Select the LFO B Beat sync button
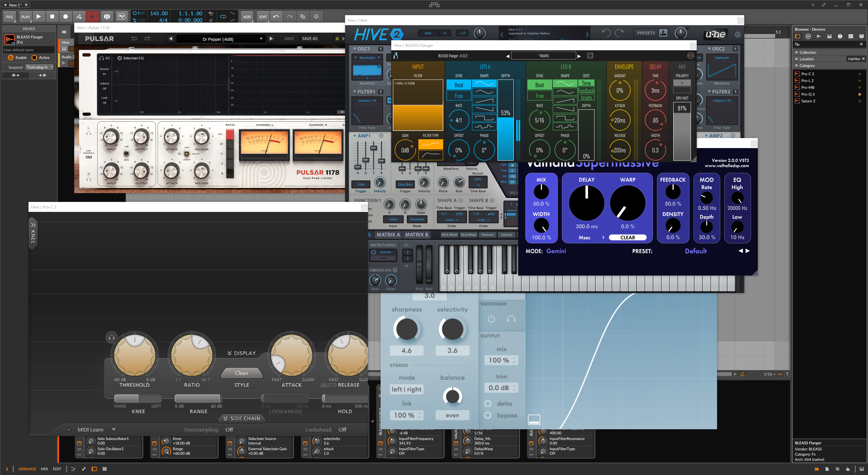 (x=539, y=85)
